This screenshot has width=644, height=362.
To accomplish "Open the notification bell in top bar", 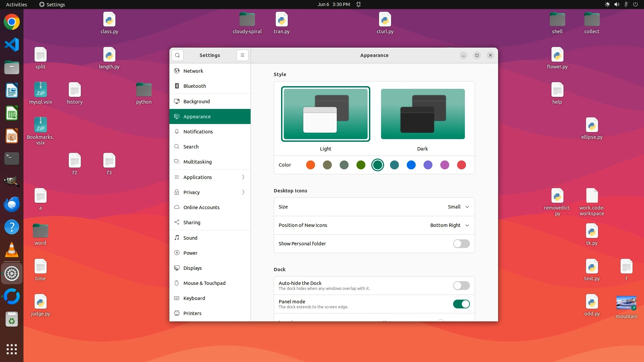I will 359,4.
